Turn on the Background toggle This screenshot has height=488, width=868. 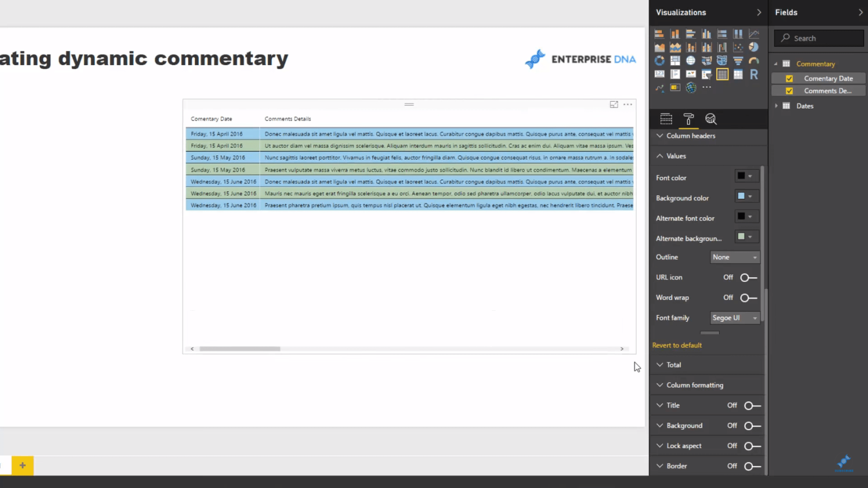pyautogui.click(x=752, y=426)
